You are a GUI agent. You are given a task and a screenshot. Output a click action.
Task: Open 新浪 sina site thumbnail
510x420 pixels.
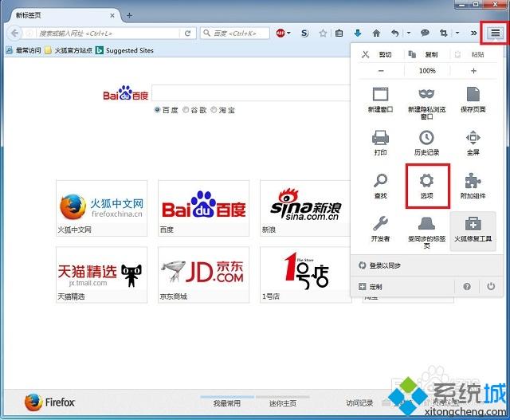[x=305, y=208]
